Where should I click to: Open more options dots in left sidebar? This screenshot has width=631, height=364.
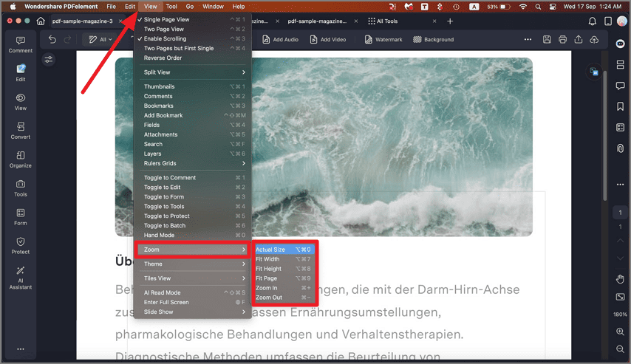click(21, 349)
